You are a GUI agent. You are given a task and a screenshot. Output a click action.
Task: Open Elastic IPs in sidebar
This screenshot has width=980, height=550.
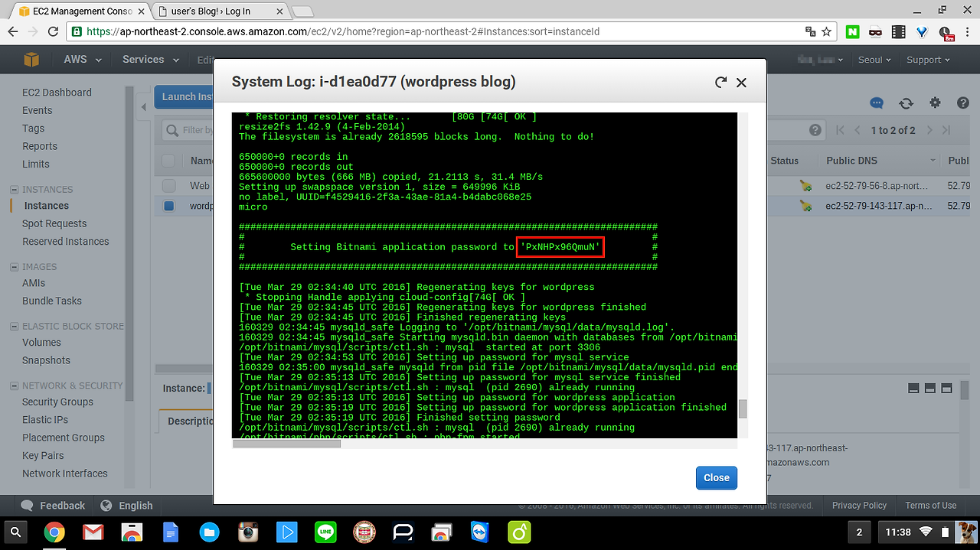(45, 419)
